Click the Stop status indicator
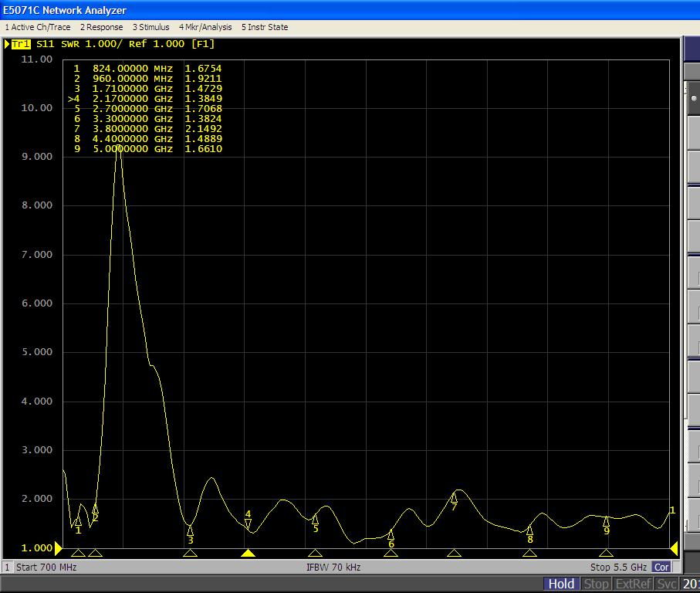Image resolution: width=700 pixels, height=593 pixels. point(596,584)
